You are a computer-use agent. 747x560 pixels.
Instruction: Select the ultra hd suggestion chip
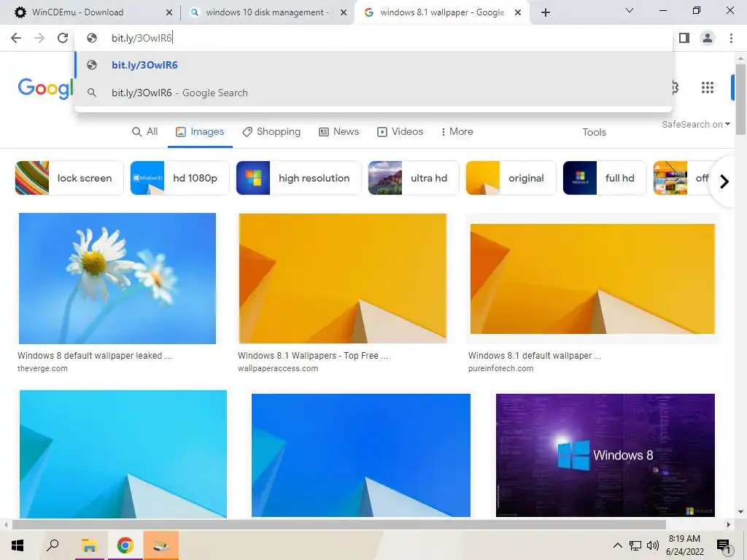coord(414,178)
